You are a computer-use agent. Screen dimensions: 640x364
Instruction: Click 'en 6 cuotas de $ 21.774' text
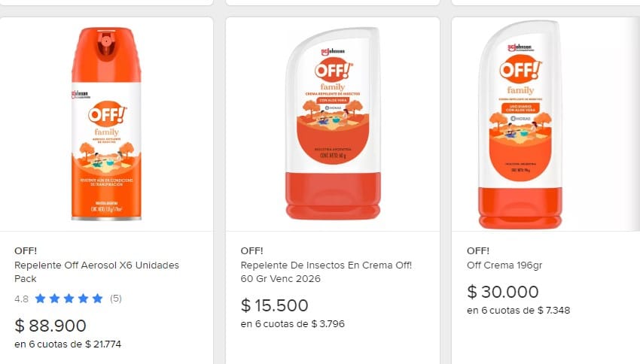point(68,344)
